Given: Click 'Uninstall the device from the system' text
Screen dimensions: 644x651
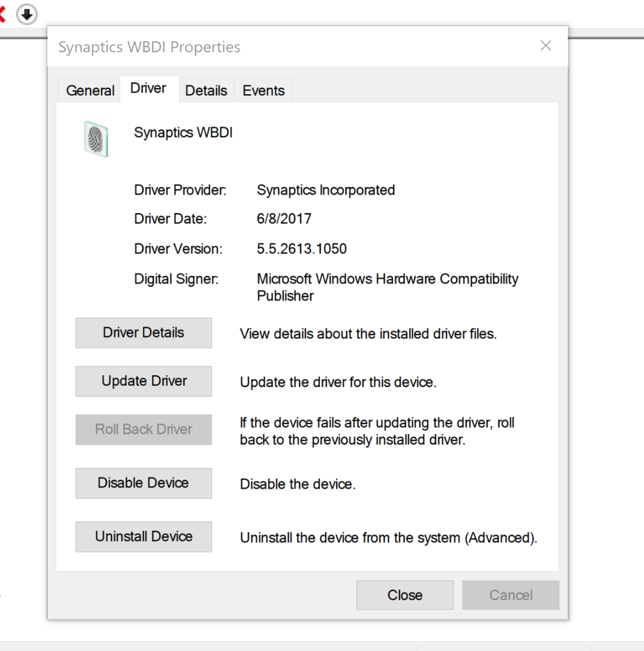Looking at the screenshot, I should [x=388, y=538].
